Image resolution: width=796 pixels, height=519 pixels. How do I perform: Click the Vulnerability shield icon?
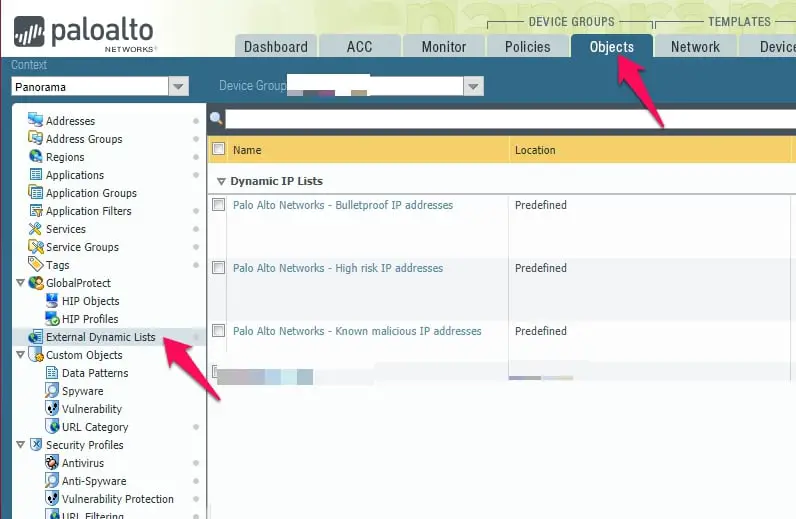tap(52, 409)
